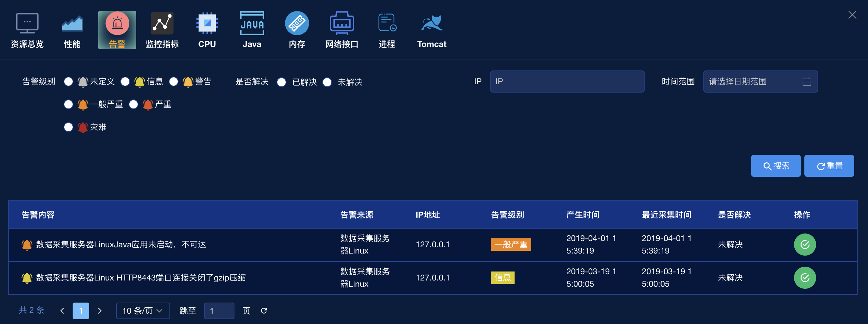Click the 最近采集时间 column header
The width and height of the screenshot is (868, 324).
click(667, 215)
